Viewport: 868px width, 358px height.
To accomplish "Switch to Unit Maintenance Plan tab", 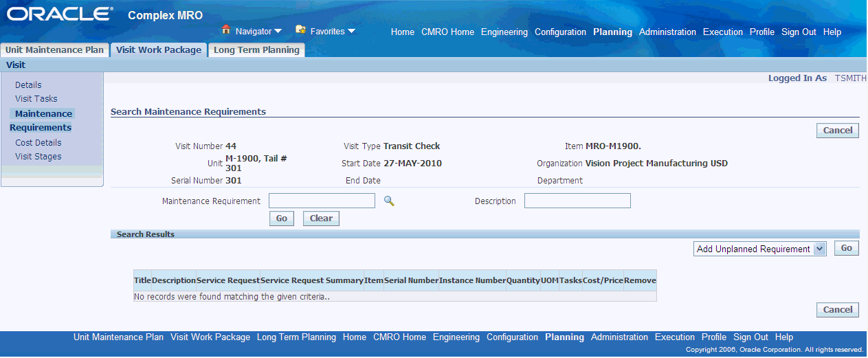I will (x=54, y=50).
